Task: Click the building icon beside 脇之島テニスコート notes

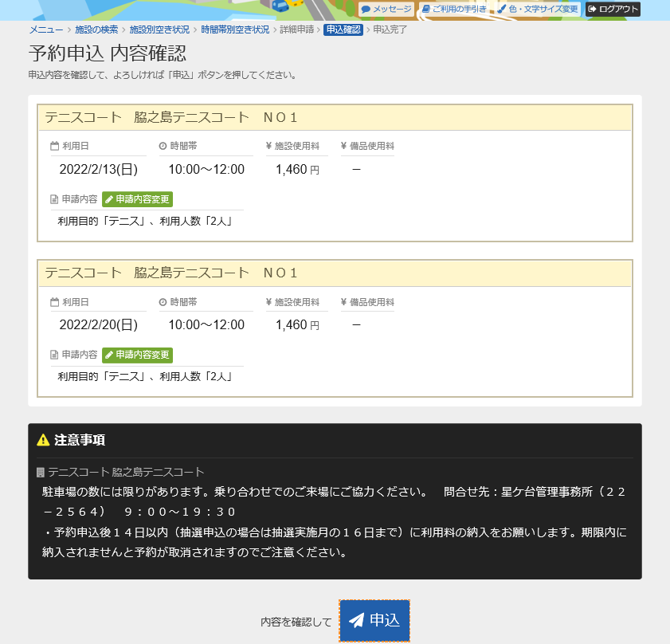Action: (x=41, y=473)
